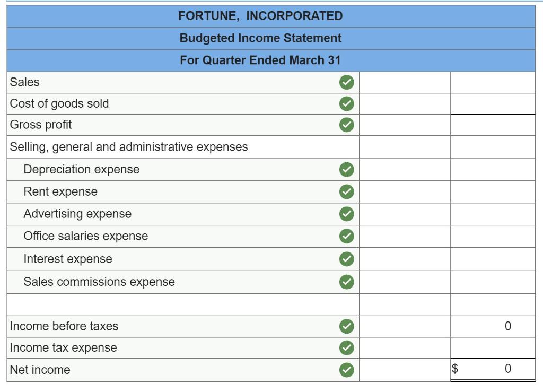543x392 pixels.
Task: Click the checkmark beside Depreciation expense
Action: pyautogui.click(x=346, y=169)
